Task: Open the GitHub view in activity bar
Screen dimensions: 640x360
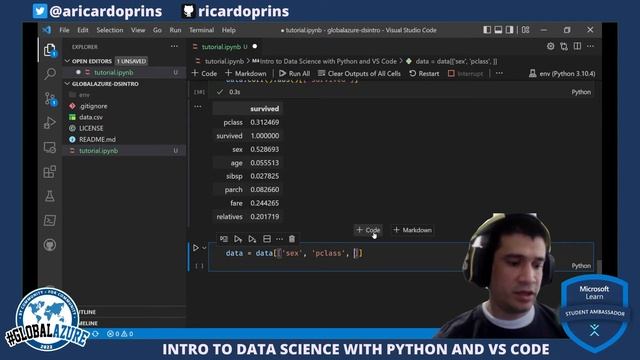Action: (x=50, y=245)
